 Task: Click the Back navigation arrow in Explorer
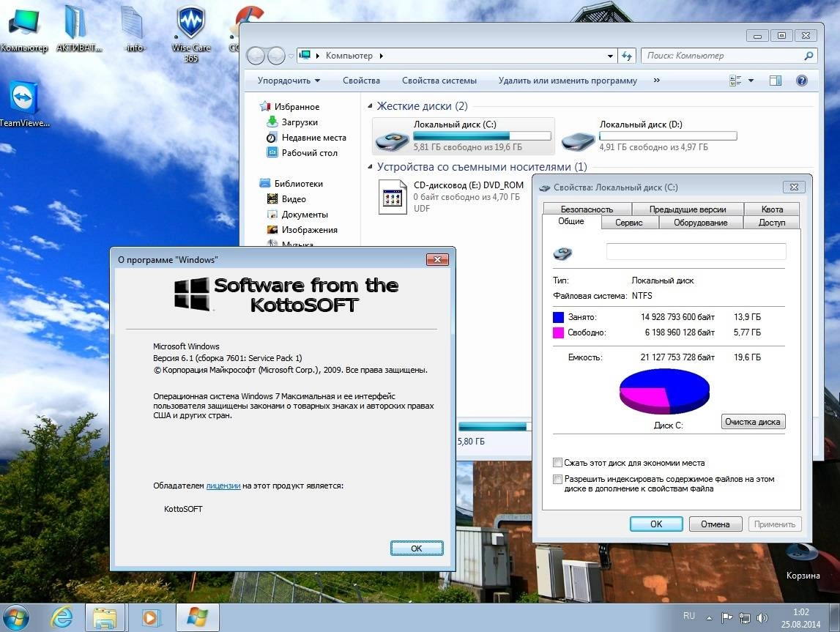256,56
